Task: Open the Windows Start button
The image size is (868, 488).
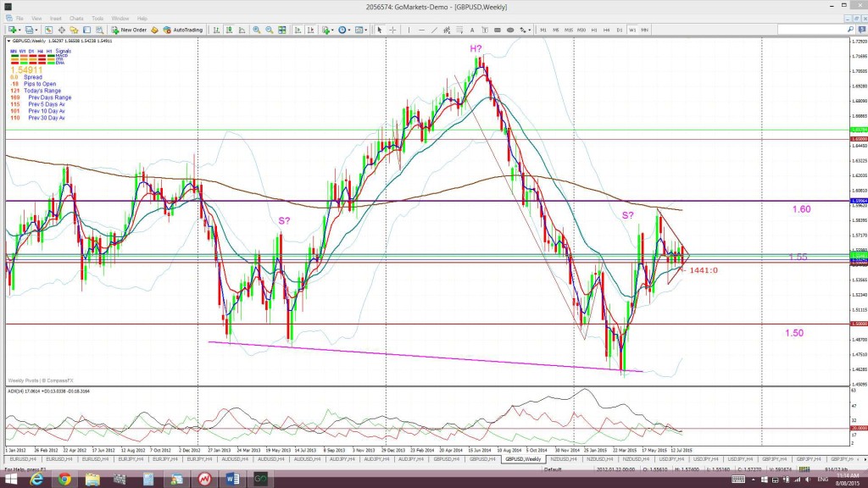Action: point(10,480)
